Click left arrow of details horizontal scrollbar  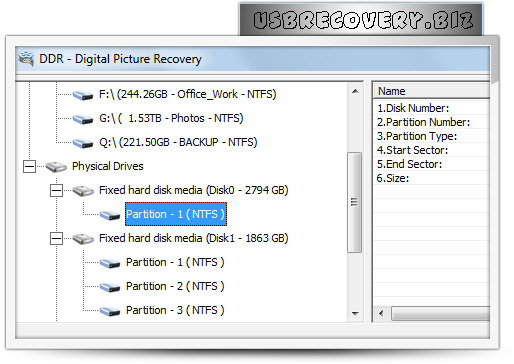381,313
